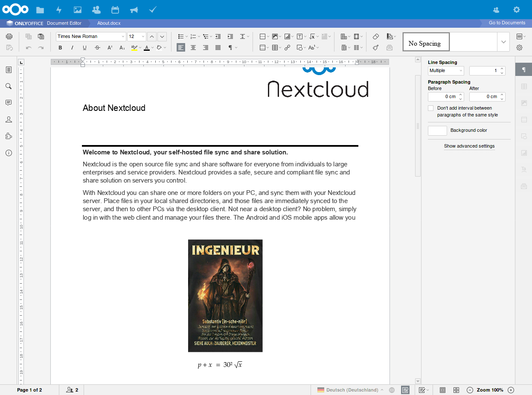Open the font name dropdown
Screen dimensions: 532x395
[123, 37]
